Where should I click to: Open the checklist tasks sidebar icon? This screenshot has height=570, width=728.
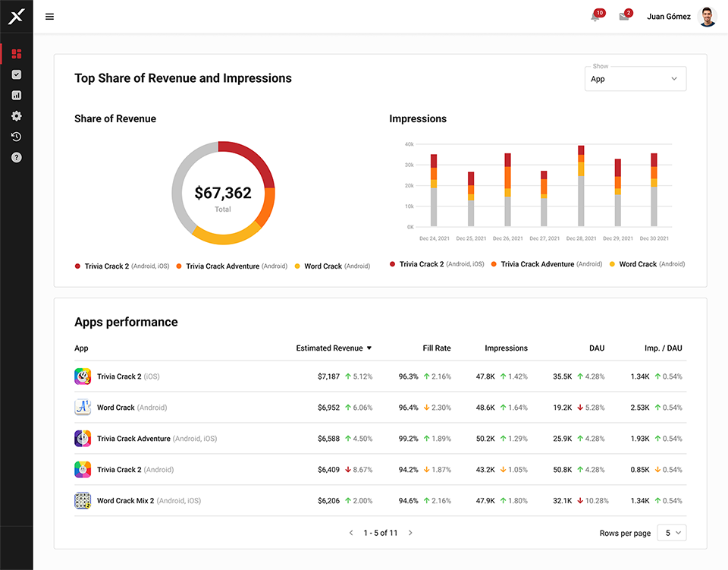pos(16,74)
